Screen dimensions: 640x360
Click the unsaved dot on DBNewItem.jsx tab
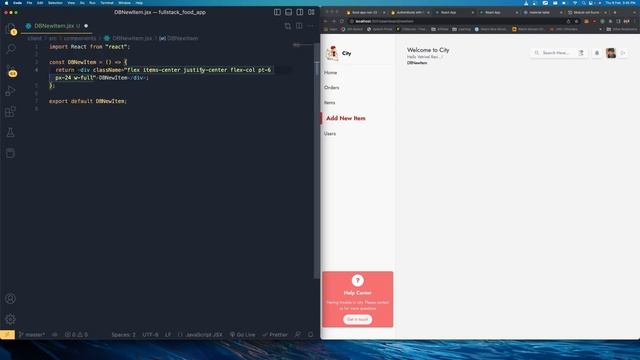[x=86, y=26]
